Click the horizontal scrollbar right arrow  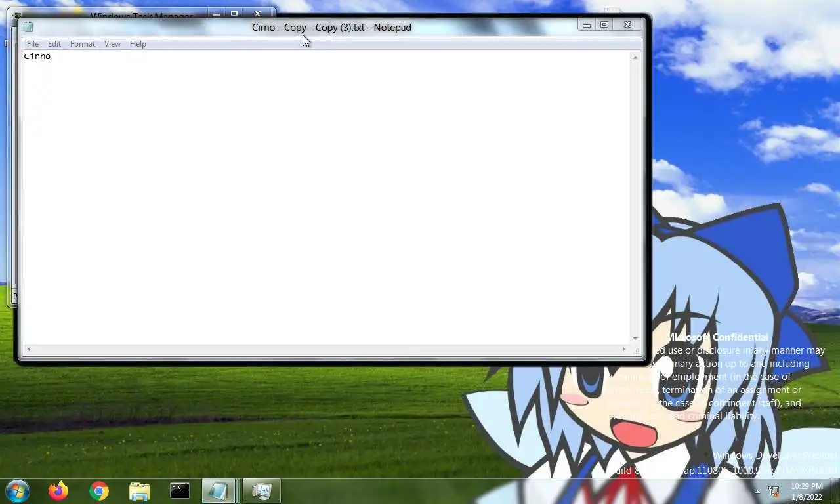coord(623,349)
